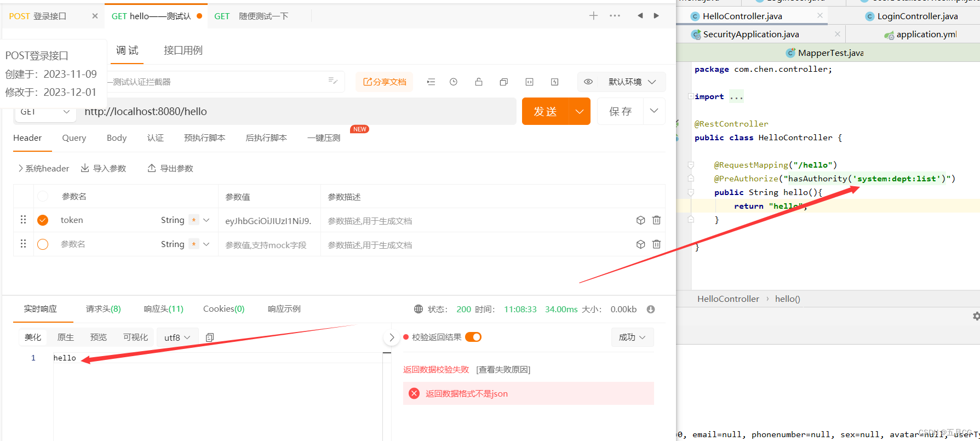Click the 保存 save button
Viewport: 980px width, 441px height.
(x=620, y=111)
